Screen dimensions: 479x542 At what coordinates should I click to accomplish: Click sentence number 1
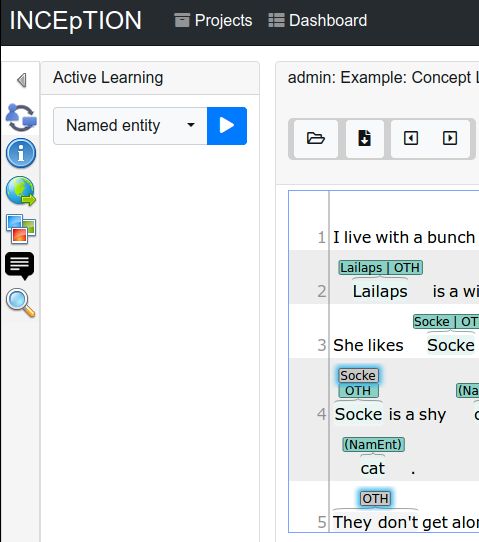click(x=322, y=238)
